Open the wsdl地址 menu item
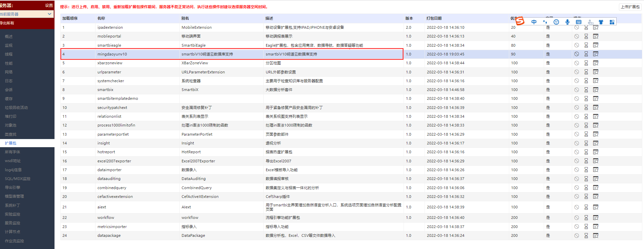The height and width of the screenshot is (249, 644). (x=13, y=161)
